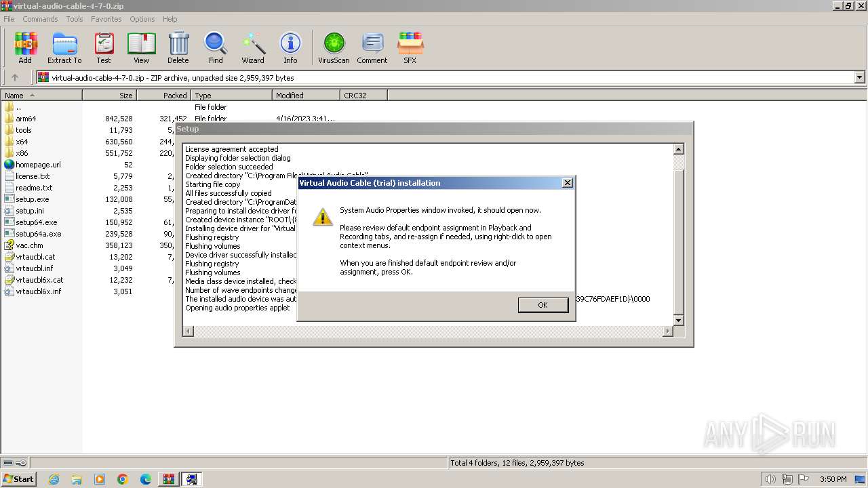This screenshot has height=488, width=868.
Task: Select vac.chm help file
Action: point(29,245)
